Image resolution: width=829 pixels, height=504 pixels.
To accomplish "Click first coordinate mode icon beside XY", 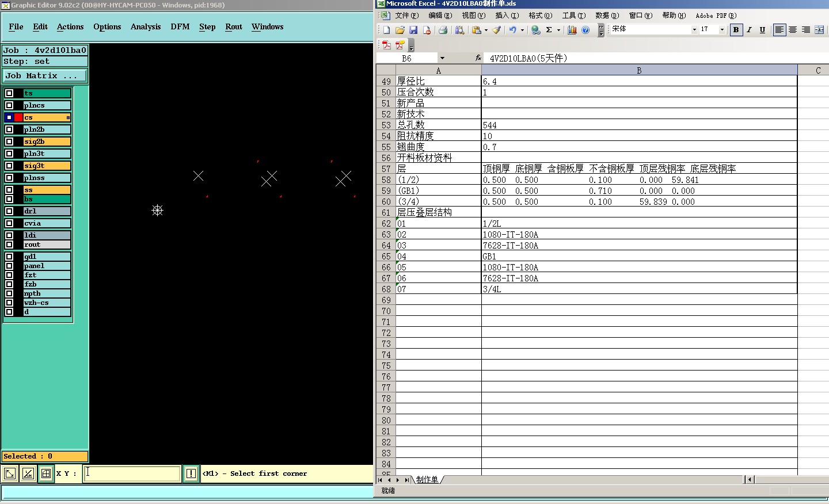I will click(10, 474).
